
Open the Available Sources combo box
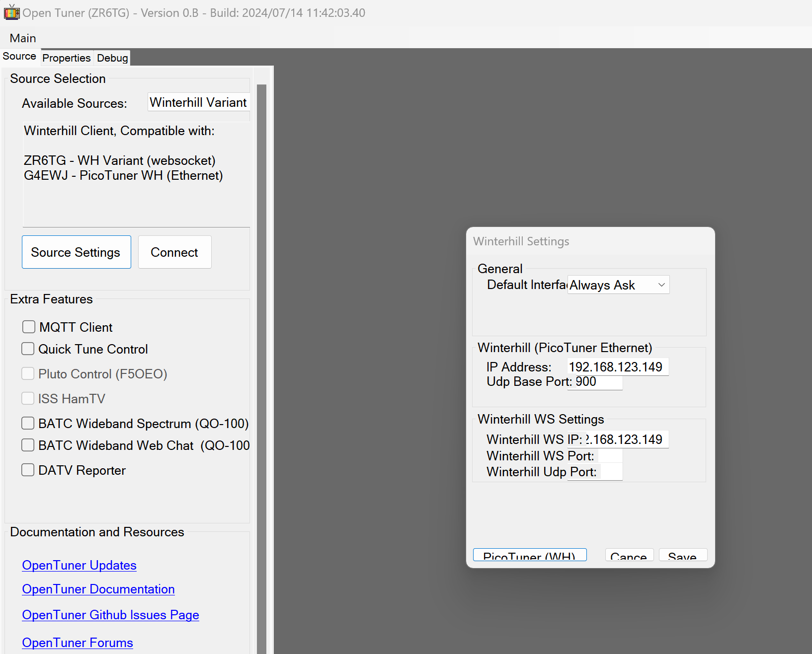click(x=199, y=102)
